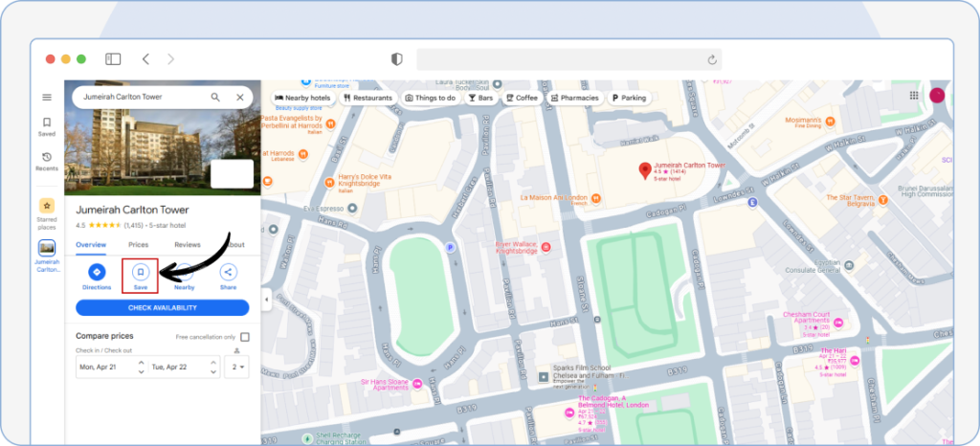The width and height of the screenshot is (980, 446).
Task: Click the Sparks Film School marker
Action: tap(544, 377)
